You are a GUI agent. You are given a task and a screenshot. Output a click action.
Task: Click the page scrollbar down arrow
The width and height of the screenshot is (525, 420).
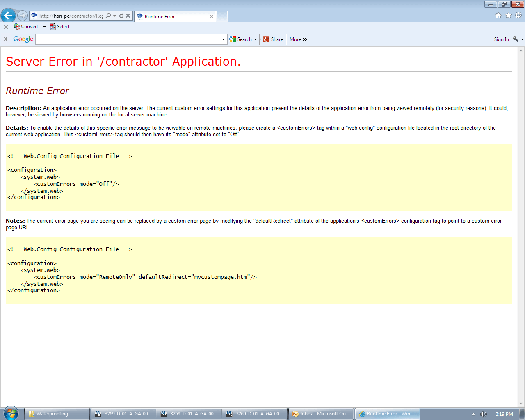click(x=521, y=404)
